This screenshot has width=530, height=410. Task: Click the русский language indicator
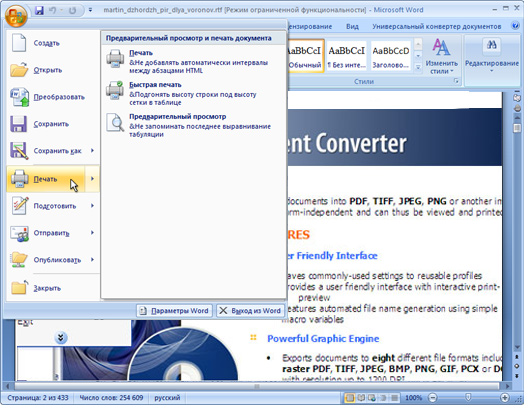pyautogui.click(x=167, y=397)
